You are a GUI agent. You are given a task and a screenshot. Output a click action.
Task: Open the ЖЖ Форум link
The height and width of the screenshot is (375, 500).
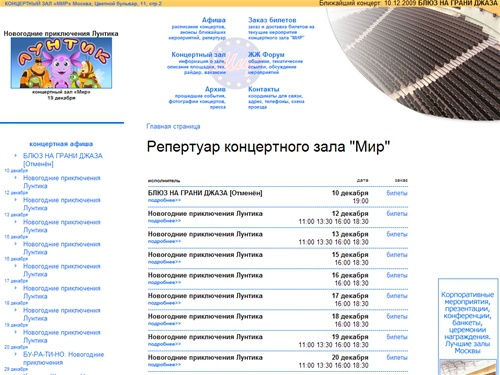tap(266, 54)
